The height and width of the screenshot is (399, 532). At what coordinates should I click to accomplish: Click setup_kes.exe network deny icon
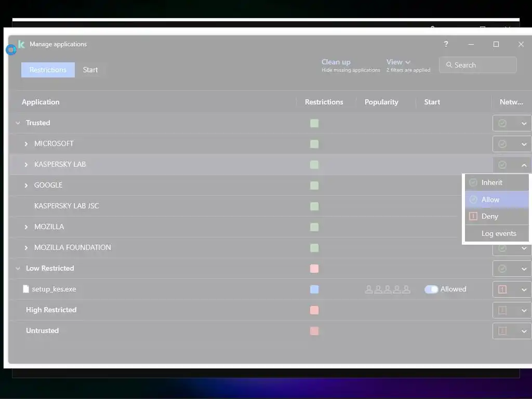[x=502, y=289]
